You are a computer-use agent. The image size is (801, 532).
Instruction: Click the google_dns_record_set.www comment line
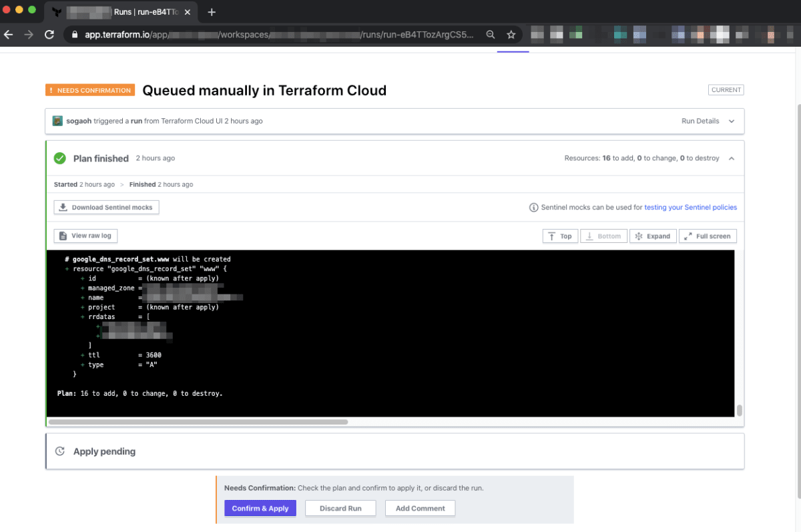point(148,259)
